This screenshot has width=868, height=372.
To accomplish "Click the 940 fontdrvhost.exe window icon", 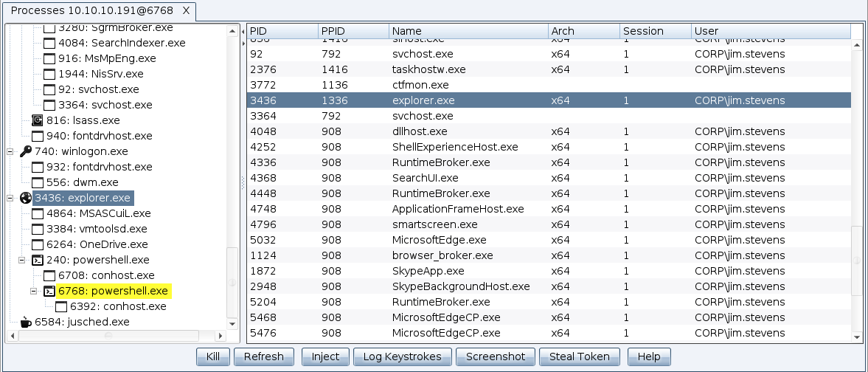I will click(x=38, y=136).
